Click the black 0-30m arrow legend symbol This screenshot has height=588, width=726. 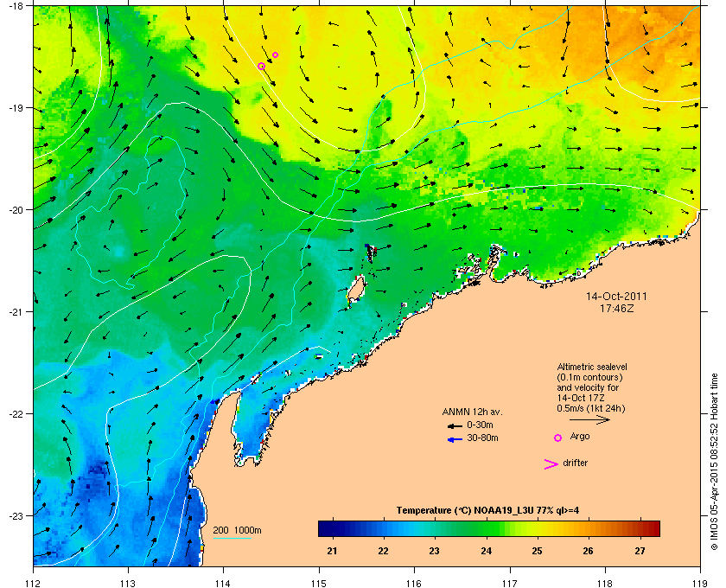click(x=455, y=425)
